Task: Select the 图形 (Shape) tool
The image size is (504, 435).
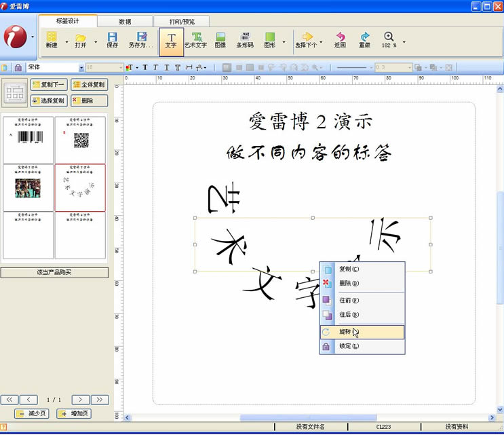Action: coord(270,40)
